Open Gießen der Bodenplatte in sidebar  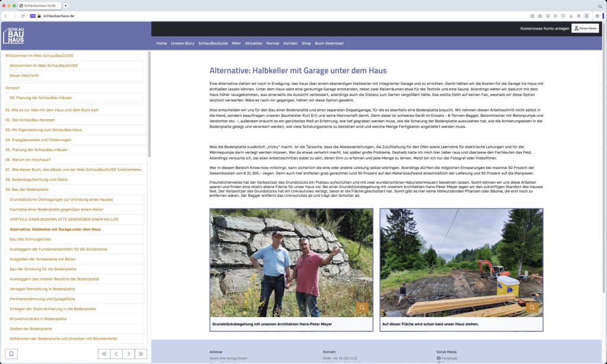point(31,328)
